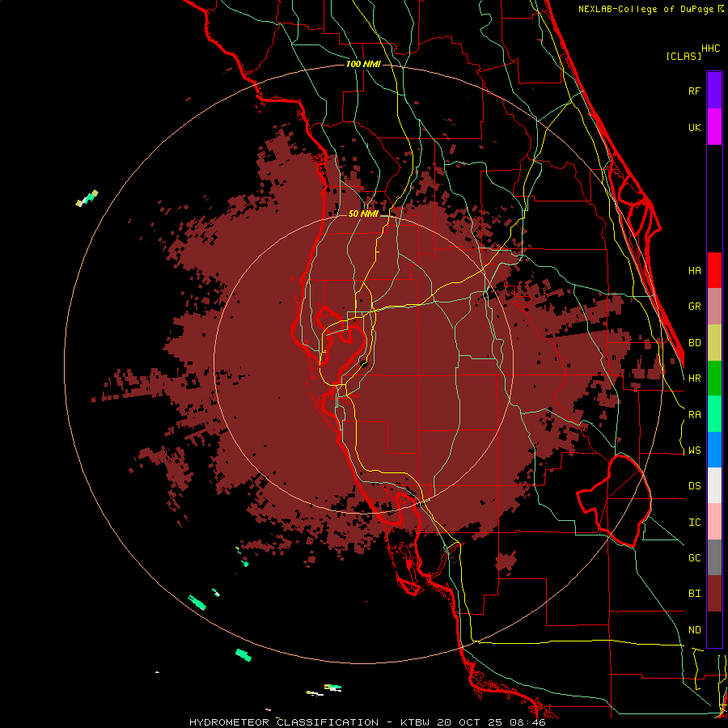
Task: Click the WS blue legend swatch
Action: tap(714, 450)
